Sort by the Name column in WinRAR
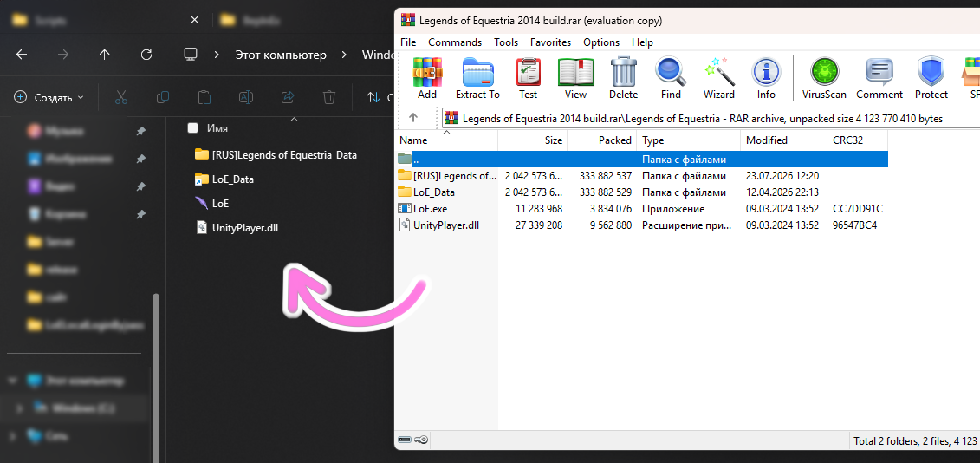Image resolution: width=980 pixels, height=463 pixels. click(x=447, y=140)
